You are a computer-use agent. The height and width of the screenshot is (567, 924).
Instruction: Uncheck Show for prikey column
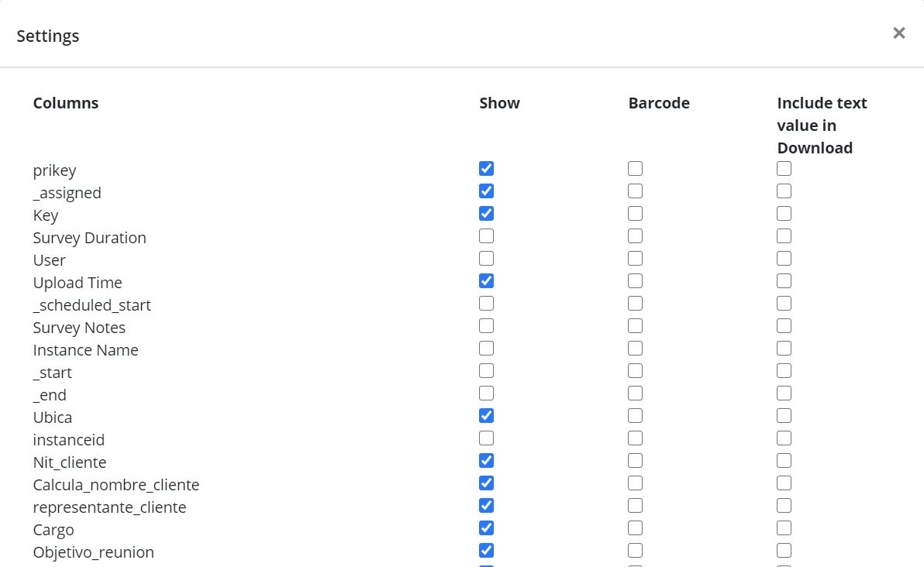point(486,169)
